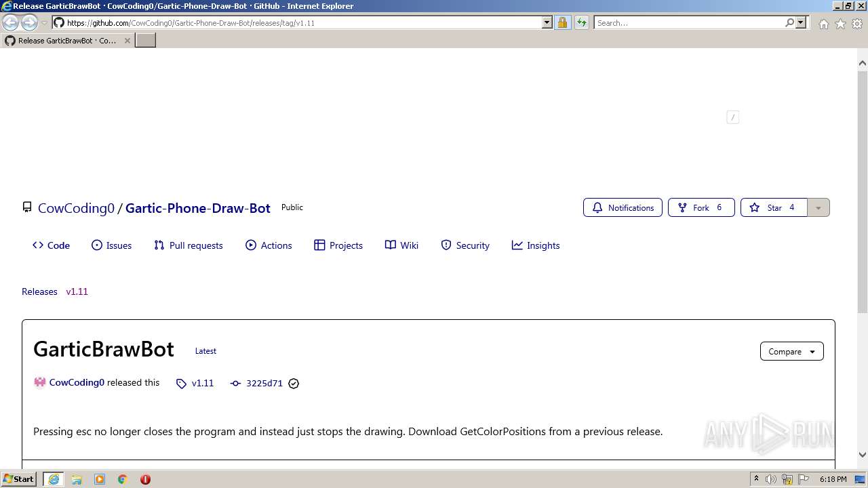The height and width of the screenshot is (488, 868).
Task: Open Favorites star icon in browser toolbar
Action: coord(840,23)
